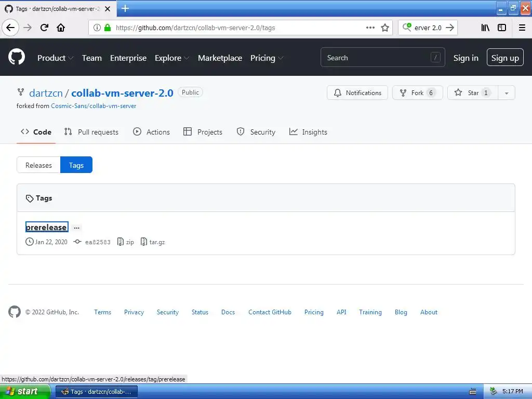
Task: Reload the page with the refresh icon
Action: click(44, 28)
